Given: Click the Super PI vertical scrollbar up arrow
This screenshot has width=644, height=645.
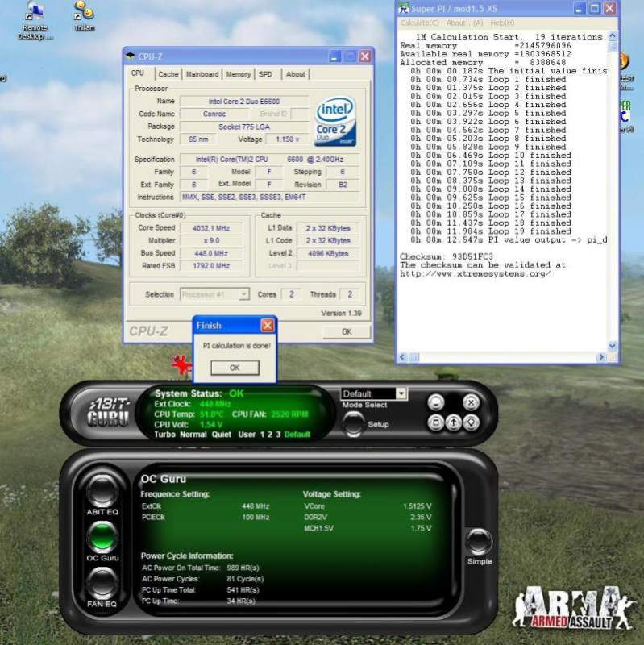Looking at the screenshot, I should pos(612,35).
